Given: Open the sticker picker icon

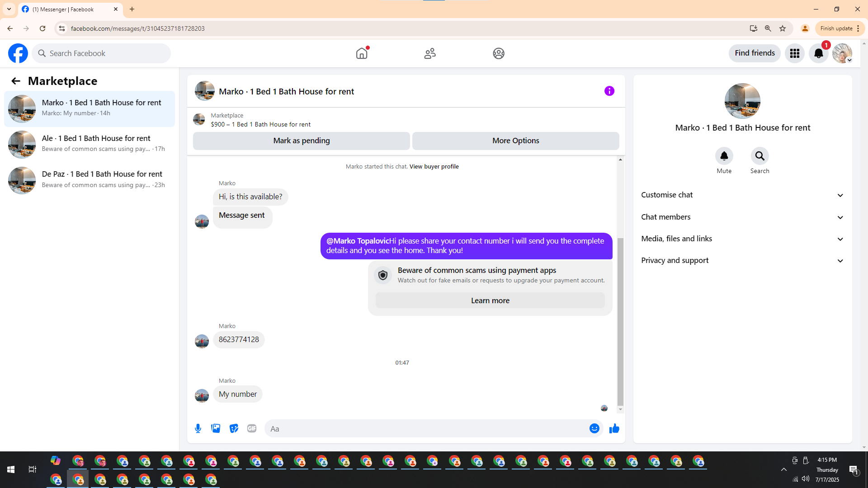Looking at the screenshot, I should 234,428.
